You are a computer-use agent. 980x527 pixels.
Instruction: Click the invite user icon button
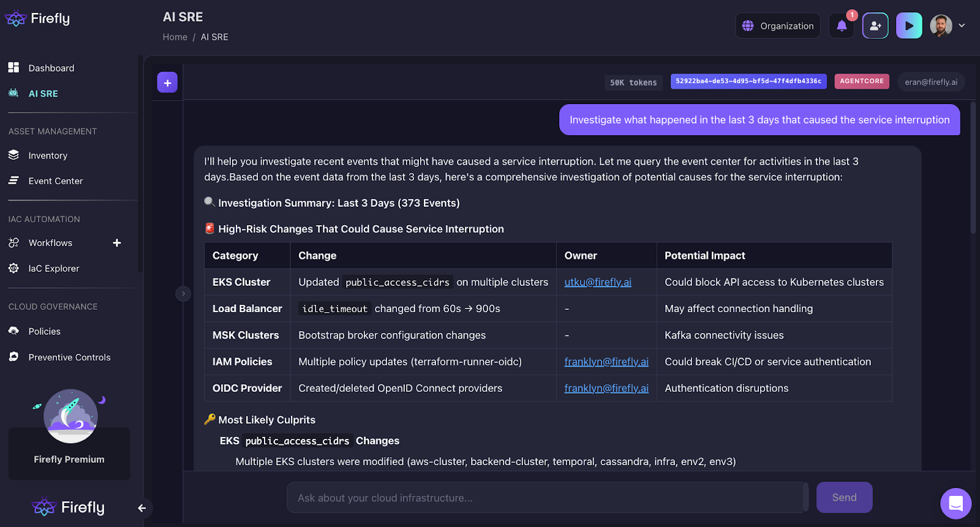click(875, 26)
